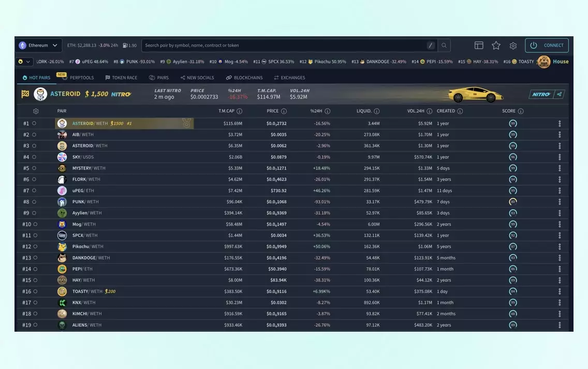Open the Pairs tab
The image size is (588, 369).
(x=159, y=78)
